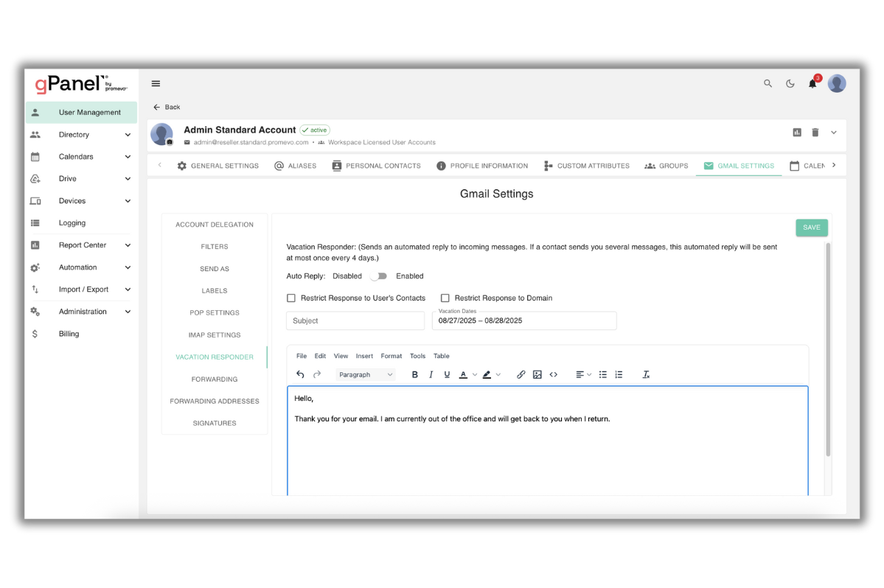Switch to Profile Information tab
The image size is (884, 588).
pyautogui.click(x=483, y=166)
